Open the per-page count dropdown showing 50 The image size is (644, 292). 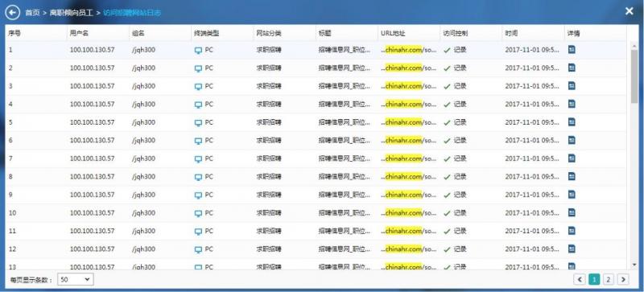pyautogui.click(x=76, y=280)
